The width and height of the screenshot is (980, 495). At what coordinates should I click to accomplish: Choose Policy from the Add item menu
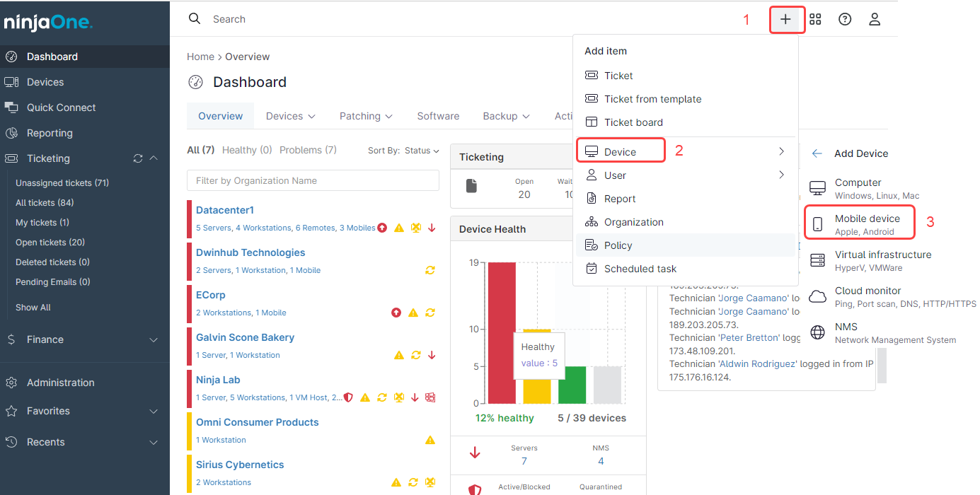point(618,245)
